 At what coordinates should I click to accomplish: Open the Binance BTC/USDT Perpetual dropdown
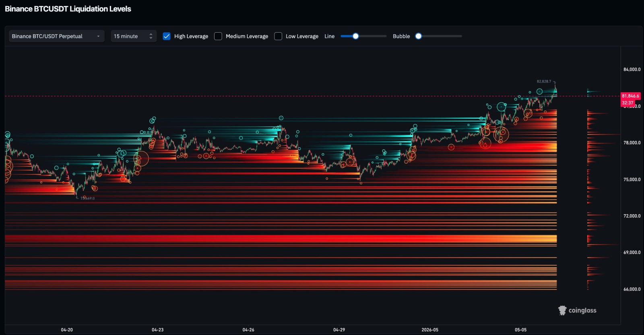pyautogui.click(x=56, y=36)
